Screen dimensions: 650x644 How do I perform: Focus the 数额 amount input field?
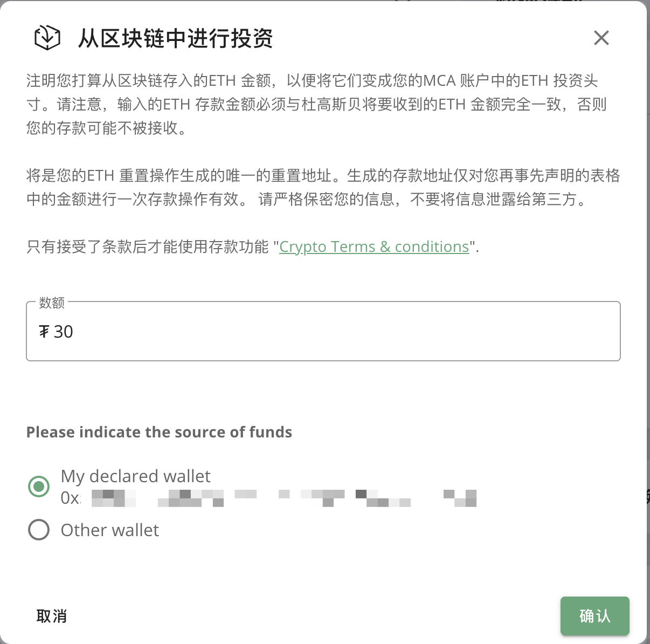click(323, 331)
